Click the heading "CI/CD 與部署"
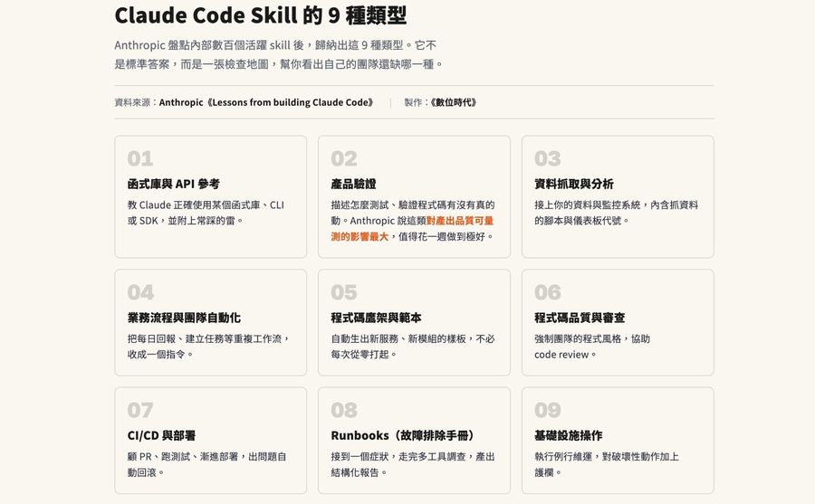This screenshot has height=504, width=815. point(162,435)
